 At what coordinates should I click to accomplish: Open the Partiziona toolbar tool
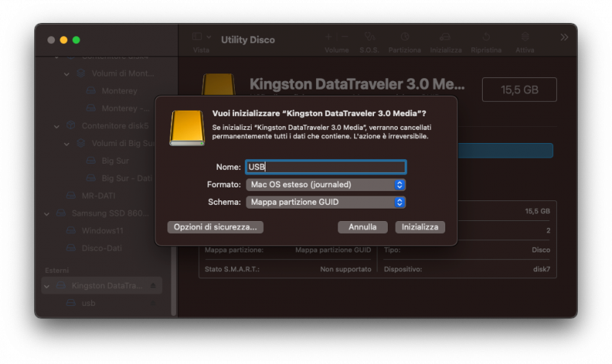coord(405,37)
